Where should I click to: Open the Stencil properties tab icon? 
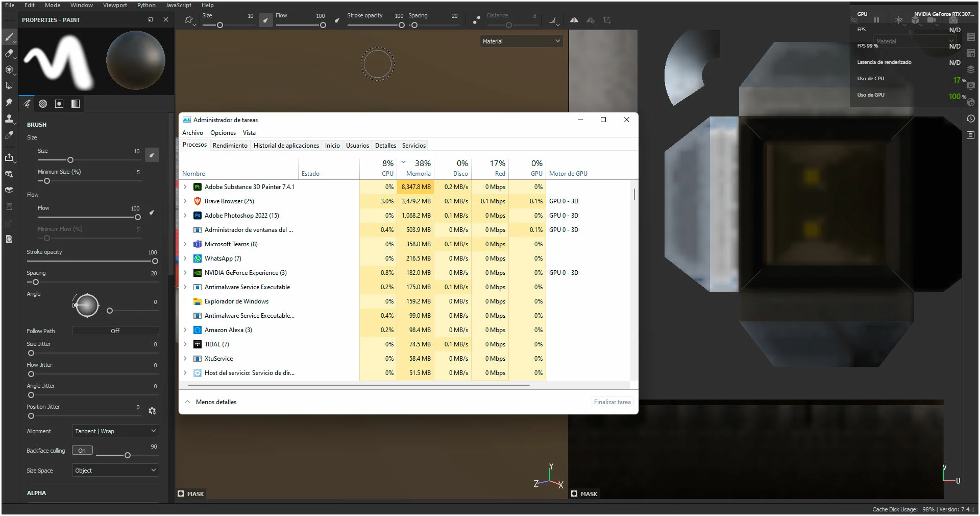[59, 104]
